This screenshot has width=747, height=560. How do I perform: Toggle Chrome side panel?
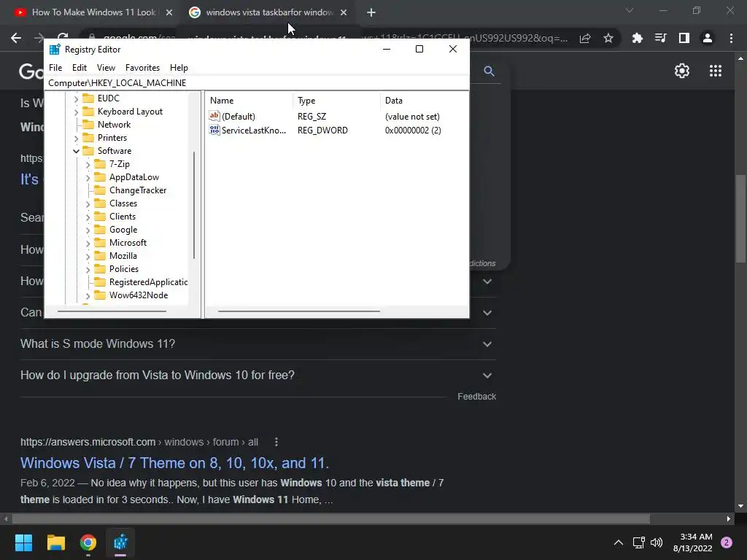(x=684, y=38)
